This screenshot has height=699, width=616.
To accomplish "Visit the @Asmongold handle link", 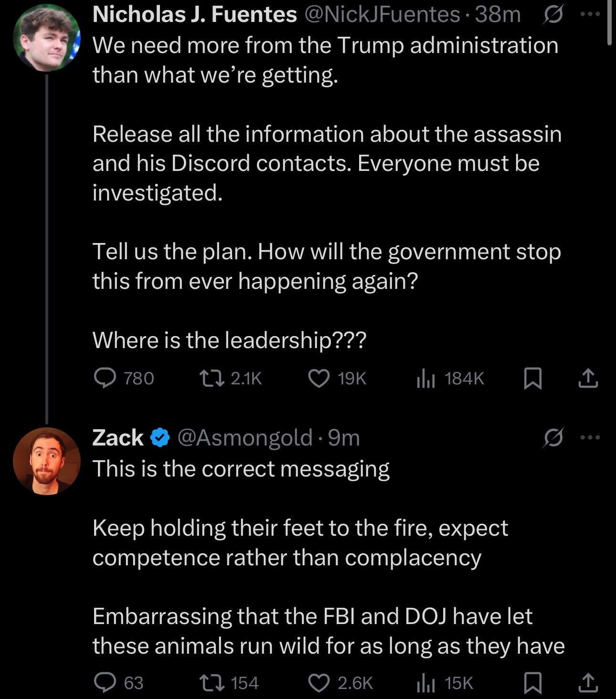I will pos(245,438).
